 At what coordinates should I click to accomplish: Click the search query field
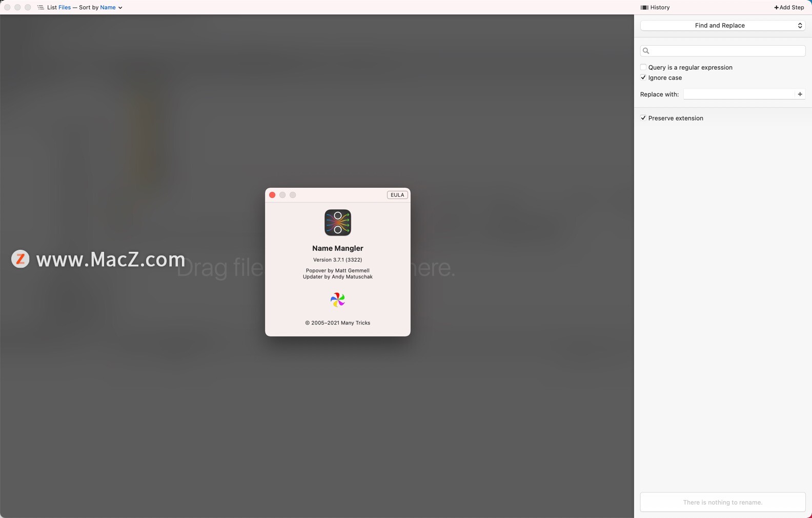722,51
